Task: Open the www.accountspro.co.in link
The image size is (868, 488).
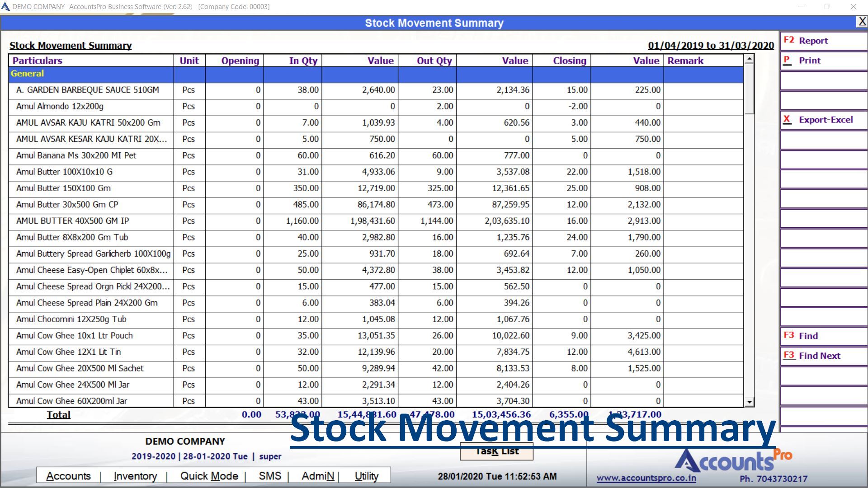Action: tap(646, 479)
